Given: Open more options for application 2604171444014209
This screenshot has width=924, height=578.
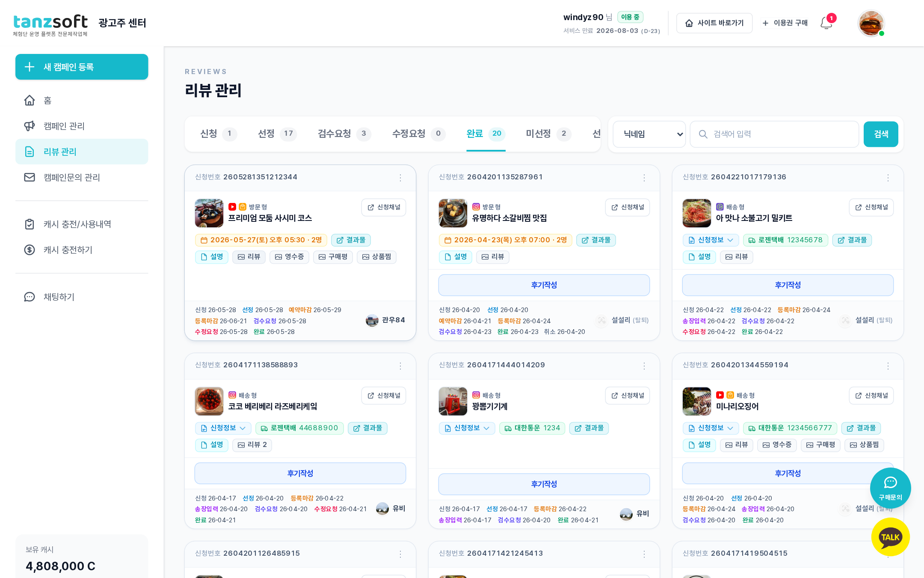Looking at the screenshot, I should (644, 366).
